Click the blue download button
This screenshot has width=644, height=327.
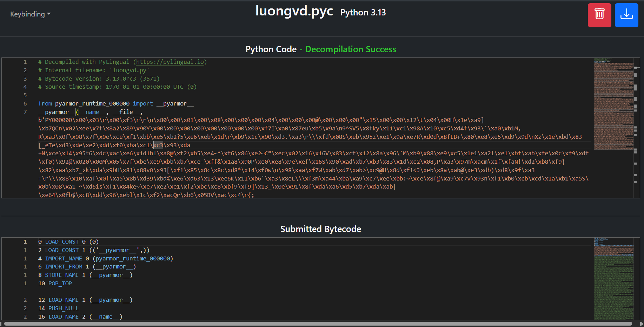click(x=626, y=15)
